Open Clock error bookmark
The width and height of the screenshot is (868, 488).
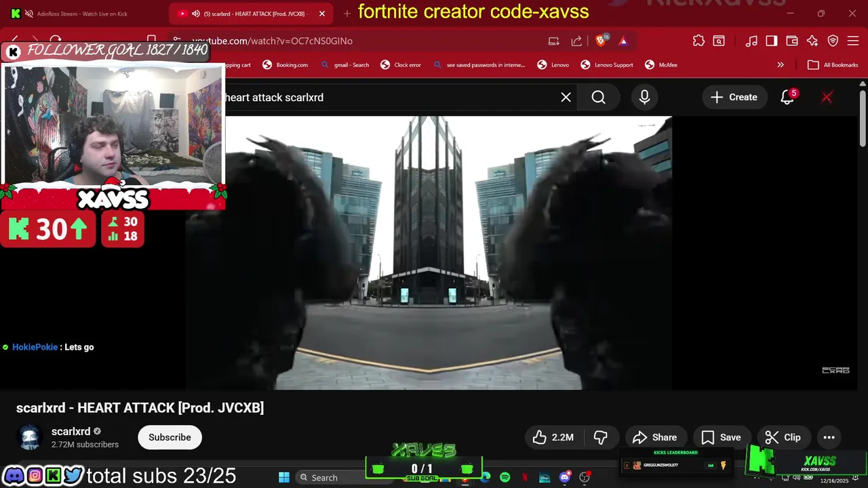tap(400, 65)
